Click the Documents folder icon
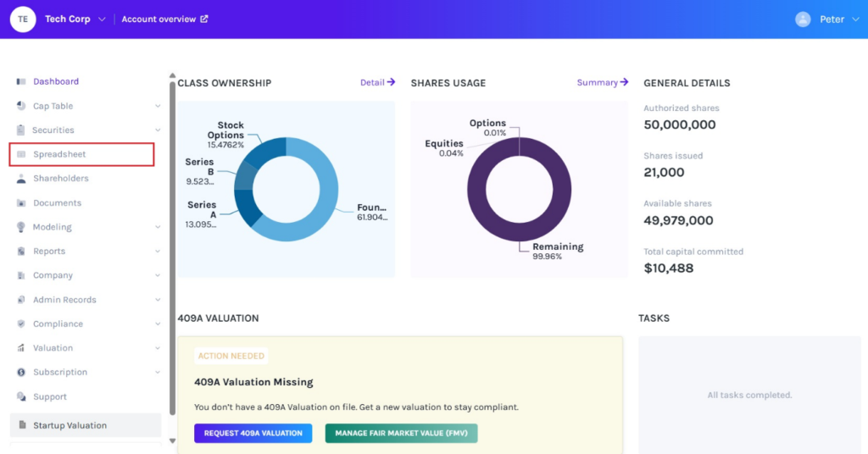The image size is (868, 454). pyautogui.click(x=21, y=203)
